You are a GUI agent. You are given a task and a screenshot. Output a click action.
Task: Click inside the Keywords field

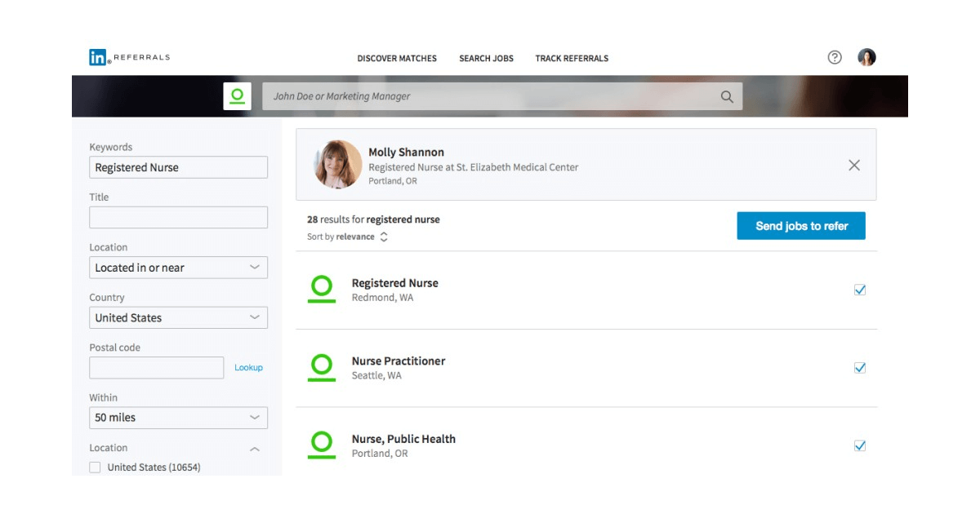point(178,166)
